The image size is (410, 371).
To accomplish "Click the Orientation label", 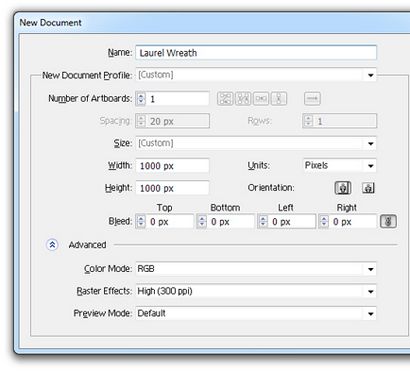I will pos(271,188).
